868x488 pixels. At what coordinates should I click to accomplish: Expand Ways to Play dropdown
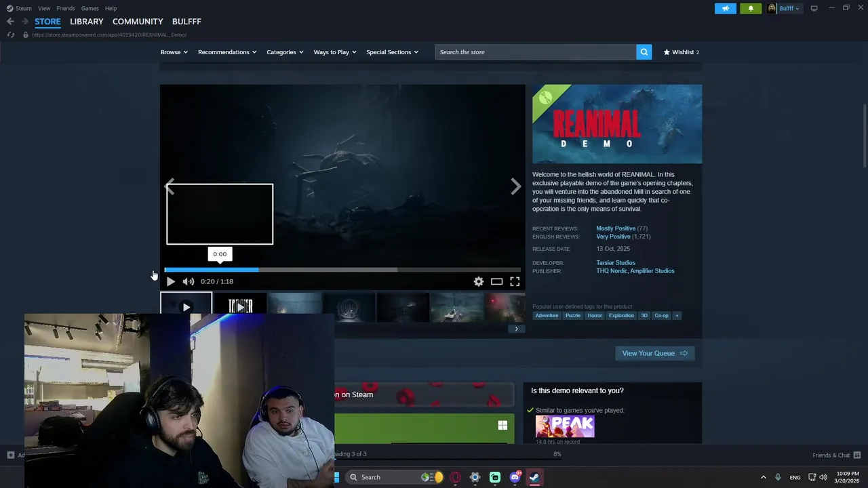pyautogui.click(x=335, y=52)
